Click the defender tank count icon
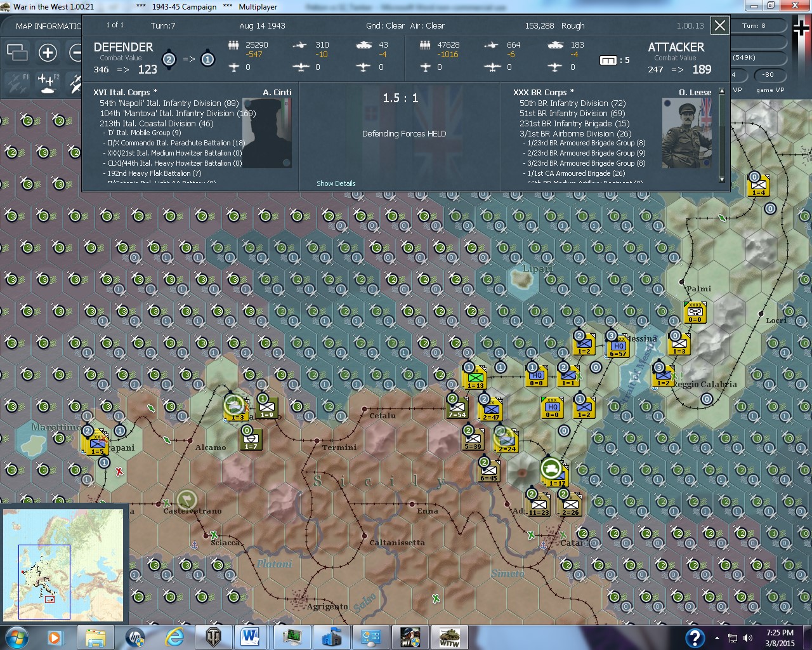The height and width of the screenshot is (650, 812). point(364,45)
